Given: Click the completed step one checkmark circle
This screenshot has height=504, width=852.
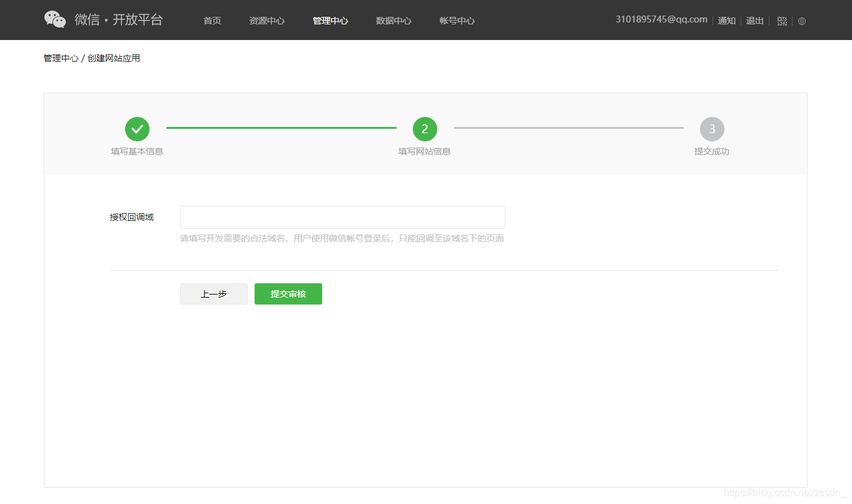Looking at the screenshot, I should tap(137, 129).
